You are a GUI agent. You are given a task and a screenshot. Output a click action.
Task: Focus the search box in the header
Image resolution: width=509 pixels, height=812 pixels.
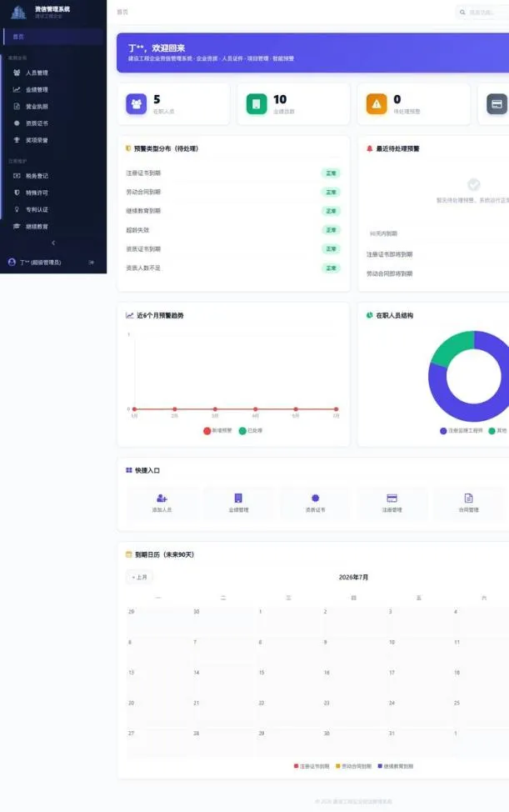[482, 12]
